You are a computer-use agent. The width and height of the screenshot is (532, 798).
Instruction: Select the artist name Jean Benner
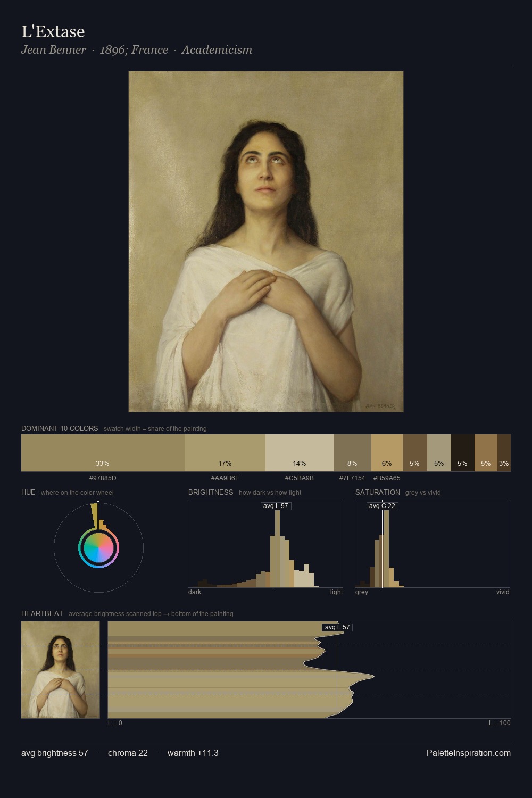click(x=53, y=50)
